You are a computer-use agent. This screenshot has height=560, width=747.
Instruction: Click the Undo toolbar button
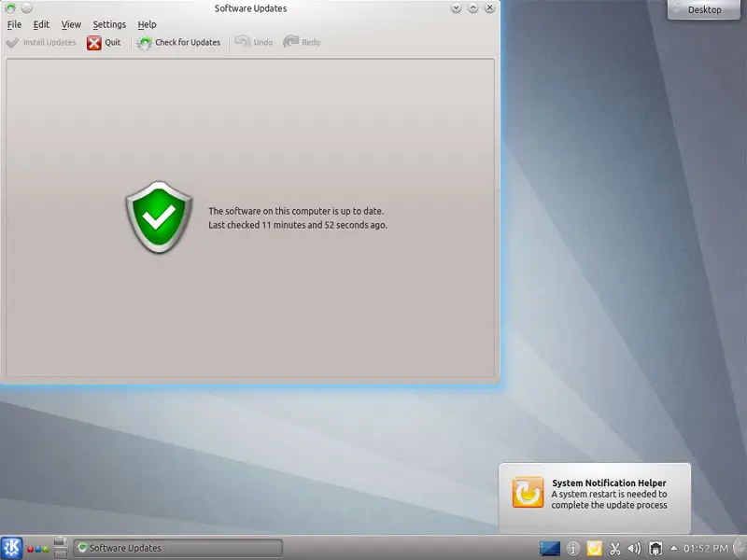254,42
